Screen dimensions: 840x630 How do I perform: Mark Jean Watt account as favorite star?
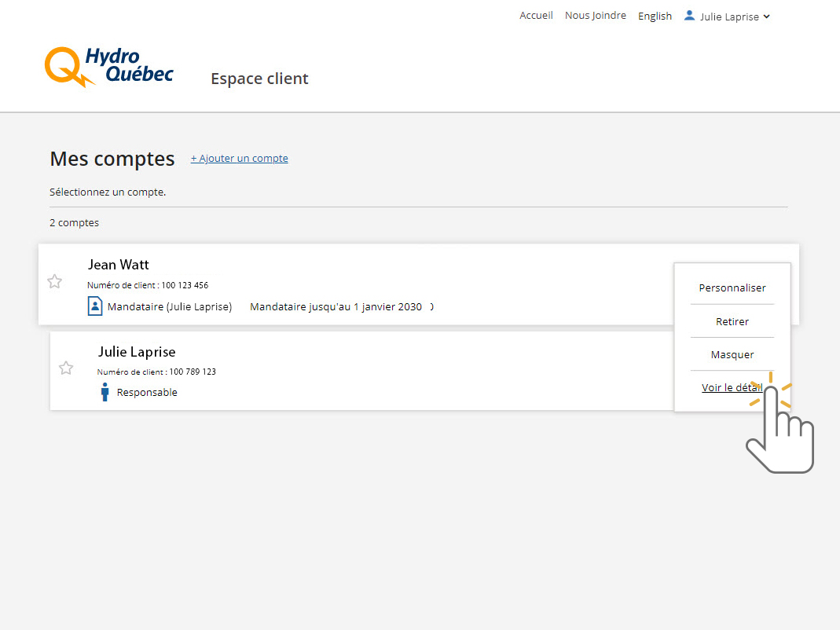click(54, 281)
